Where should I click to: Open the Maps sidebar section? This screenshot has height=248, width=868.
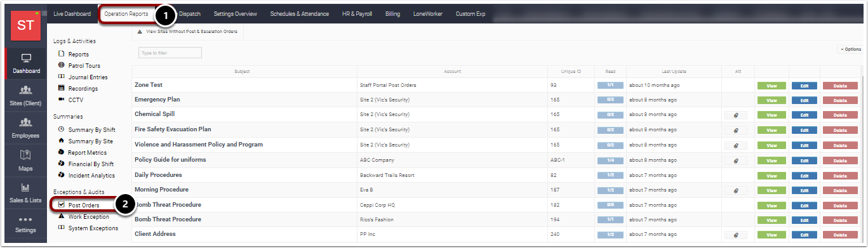(x=26, y=161)
